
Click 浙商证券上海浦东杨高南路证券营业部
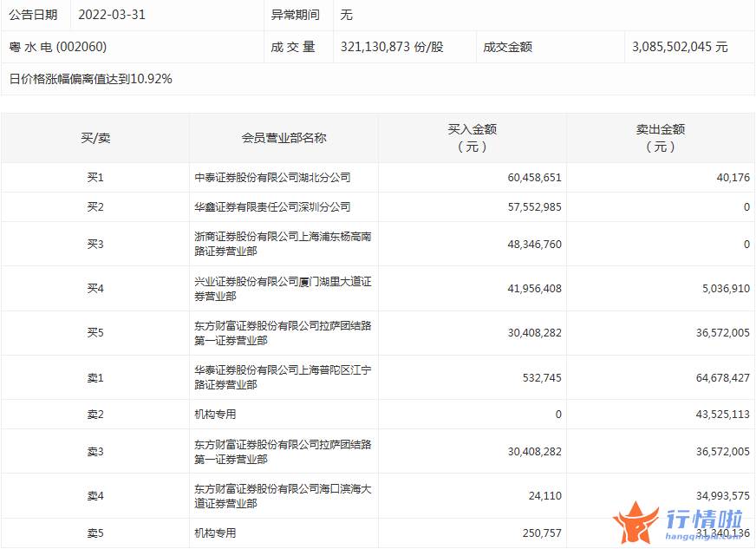click(283, 244)
